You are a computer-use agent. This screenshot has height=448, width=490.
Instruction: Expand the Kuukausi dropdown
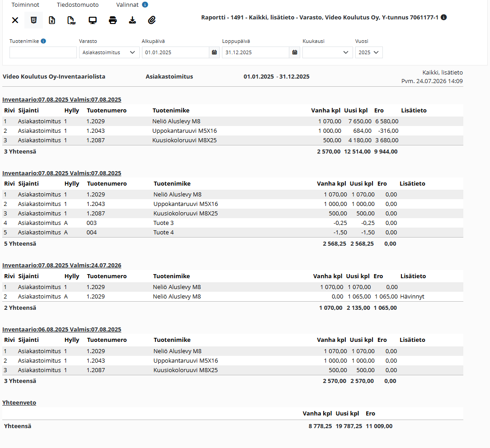328,52
